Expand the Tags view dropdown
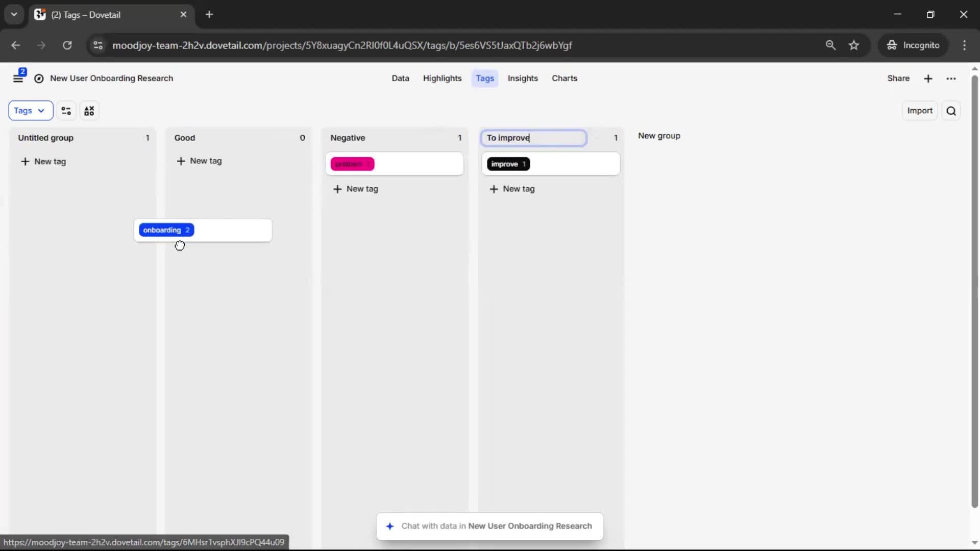 (x=30, y=111)
